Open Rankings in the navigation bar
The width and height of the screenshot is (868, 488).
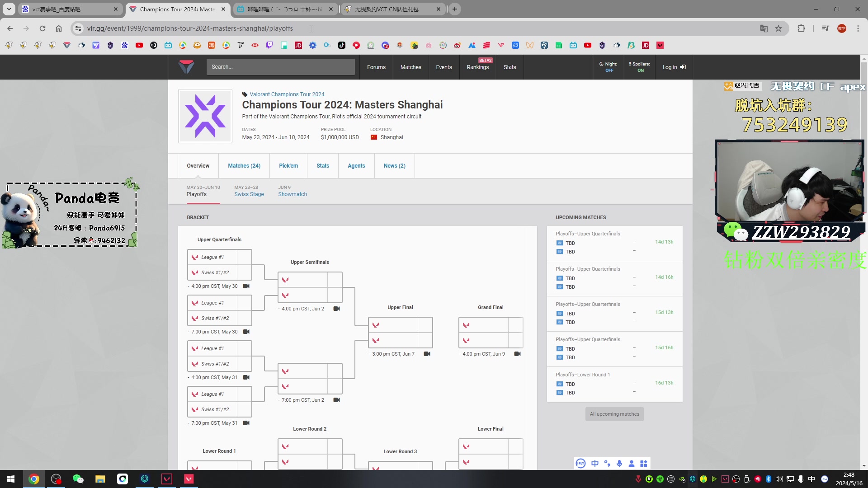[478, 67]
